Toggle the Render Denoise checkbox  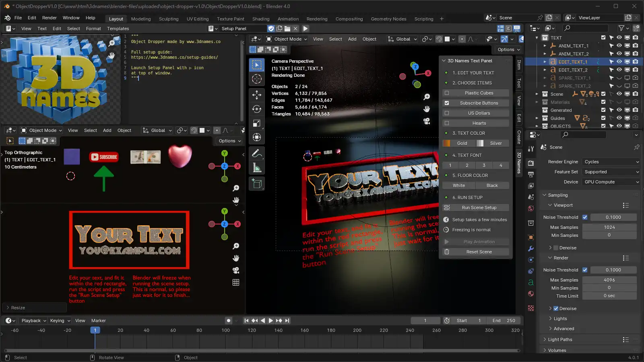pos(556,309)
